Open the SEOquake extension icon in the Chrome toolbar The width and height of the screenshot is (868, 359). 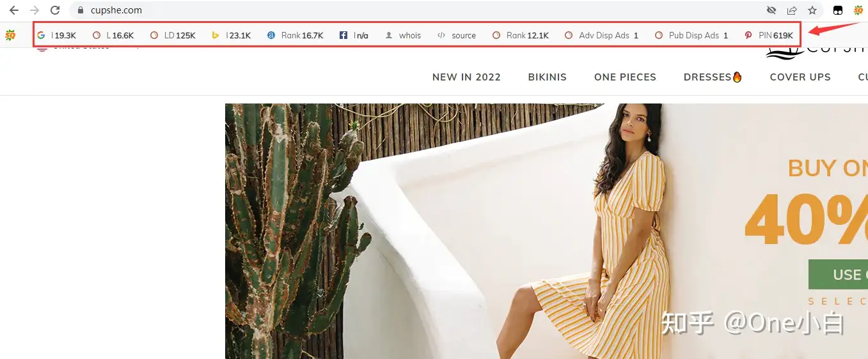click(x=858, y=10)
